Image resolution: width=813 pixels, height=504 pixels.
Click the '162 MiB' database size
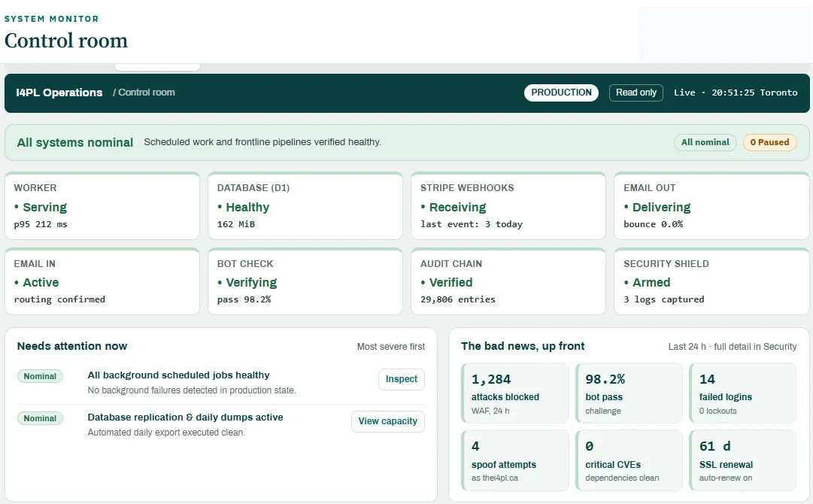pos(236,224)
